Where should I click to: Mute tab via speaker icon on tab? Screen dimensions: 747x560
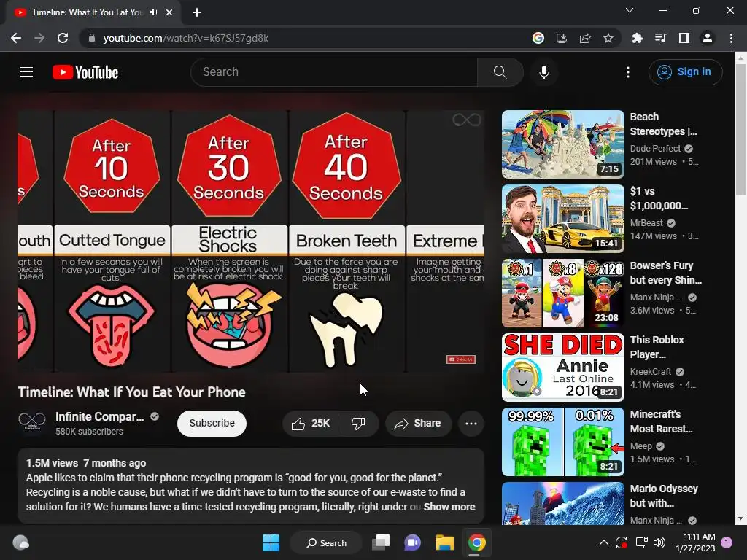[x=153, y=12]
